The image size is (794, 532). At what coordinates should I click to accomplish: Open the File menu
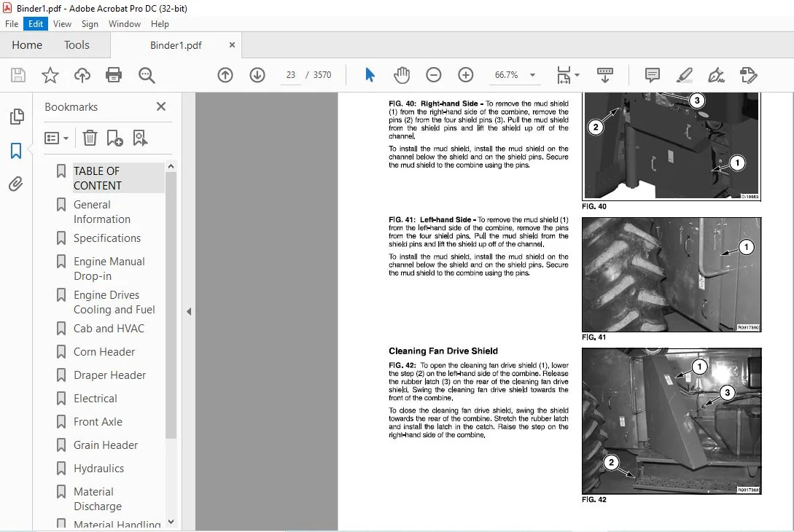pyautogui.click(x=12, y=24)
